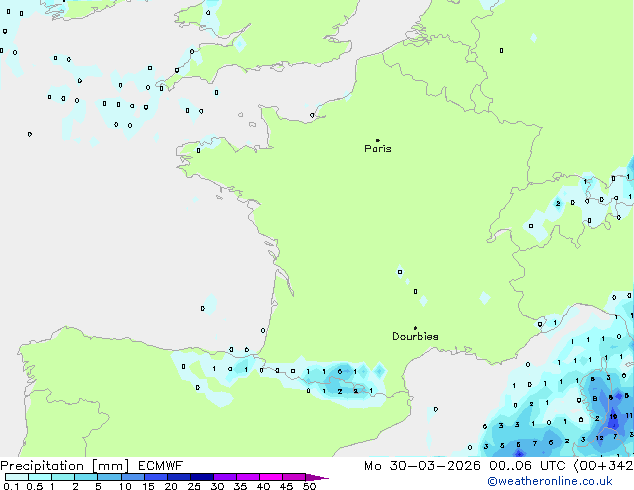634x490 pixels.
Task: Pick the 40 mm magenta legend swatch
Action: (271, 477)
